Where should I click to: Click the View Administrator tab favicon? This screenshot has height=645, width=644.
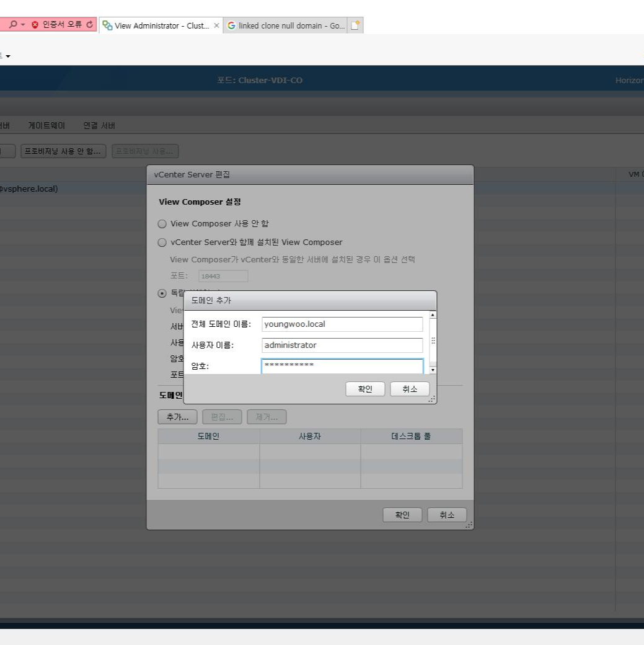(x=107, y=25)
